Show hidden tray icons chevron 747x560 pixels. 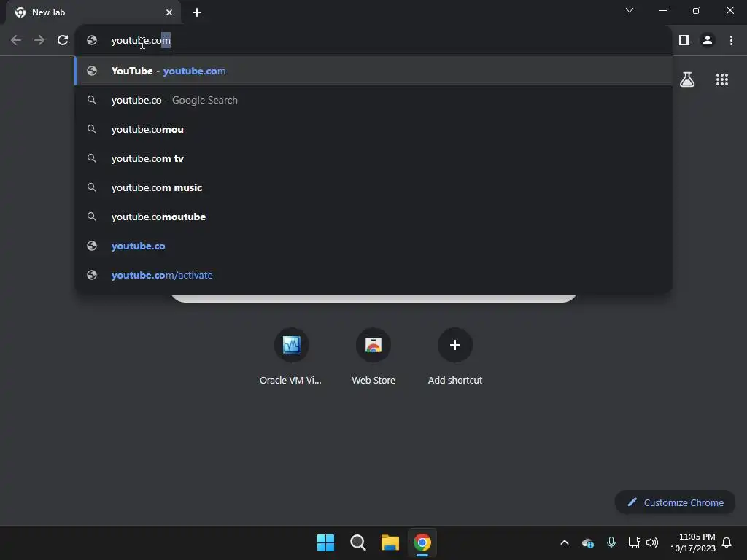pyautogui.click(x=565, y=542)
